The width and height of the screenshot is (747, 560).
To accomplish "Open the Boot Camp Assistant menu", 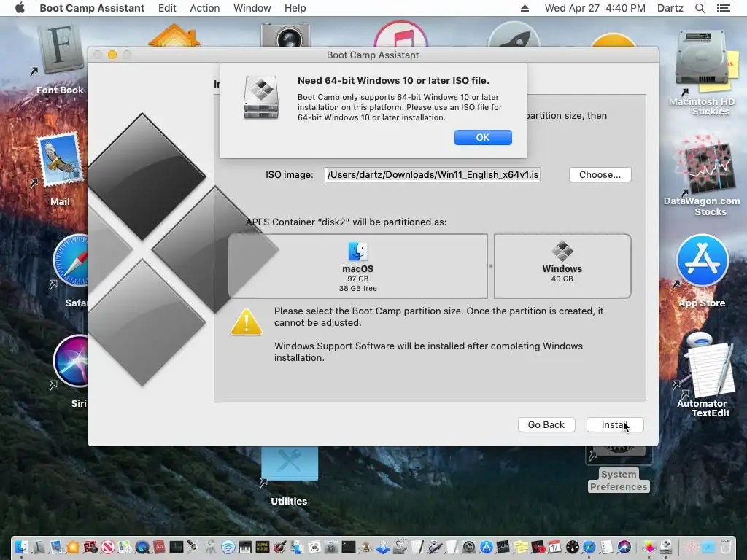I will pos(92,8).
